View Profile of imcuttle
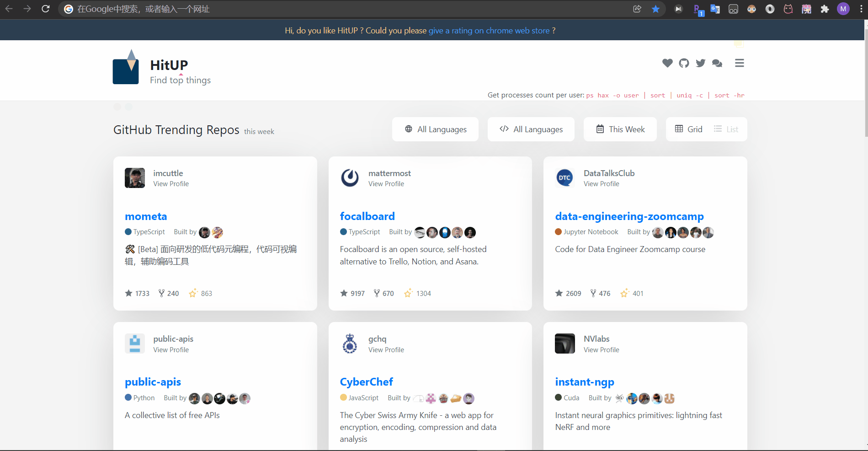 [x=171, y=184]
